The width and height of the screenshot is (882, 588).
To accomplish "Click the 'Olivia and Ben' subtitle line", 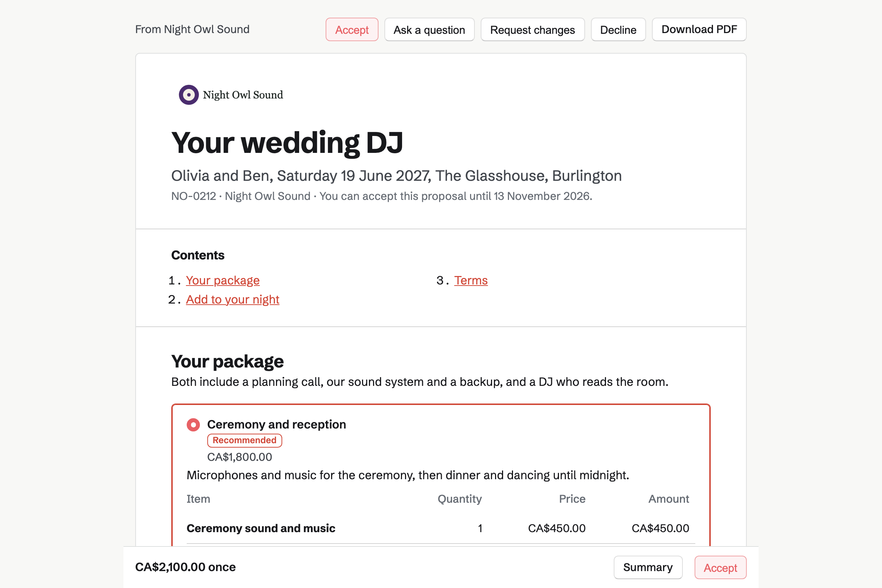I will 397,176.
